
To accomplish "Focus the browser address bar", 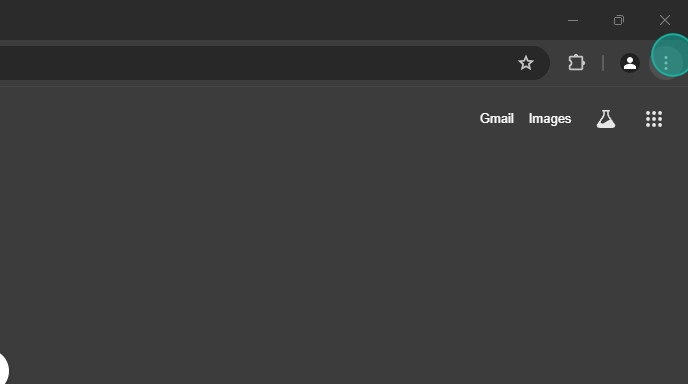I will 254,63.
